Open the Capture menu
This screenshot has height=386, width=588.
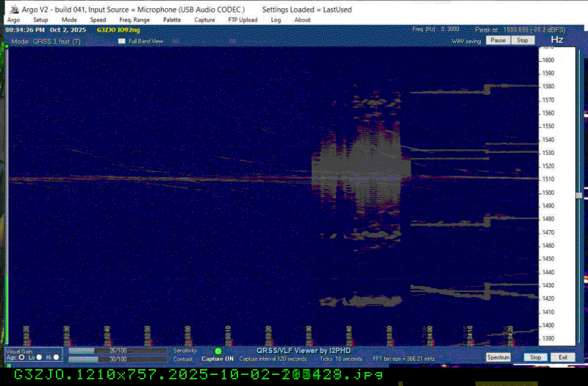coord(204,20)
